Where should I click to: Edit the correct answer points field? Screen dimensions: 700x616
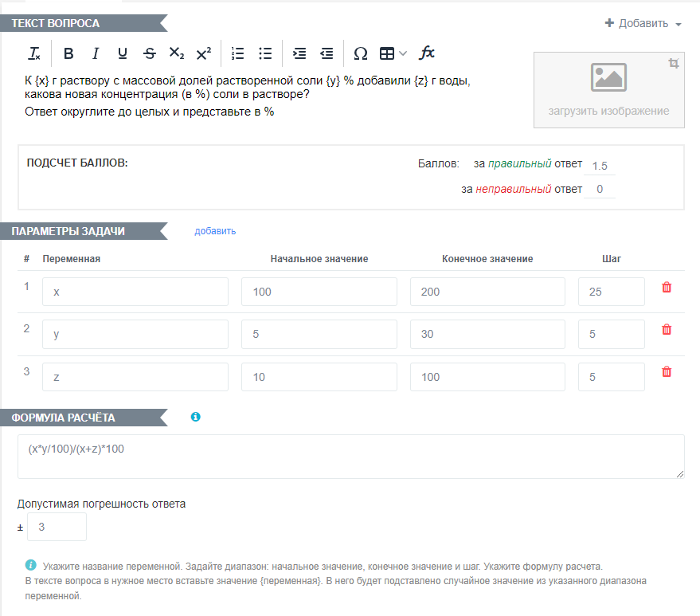[600, 166]
